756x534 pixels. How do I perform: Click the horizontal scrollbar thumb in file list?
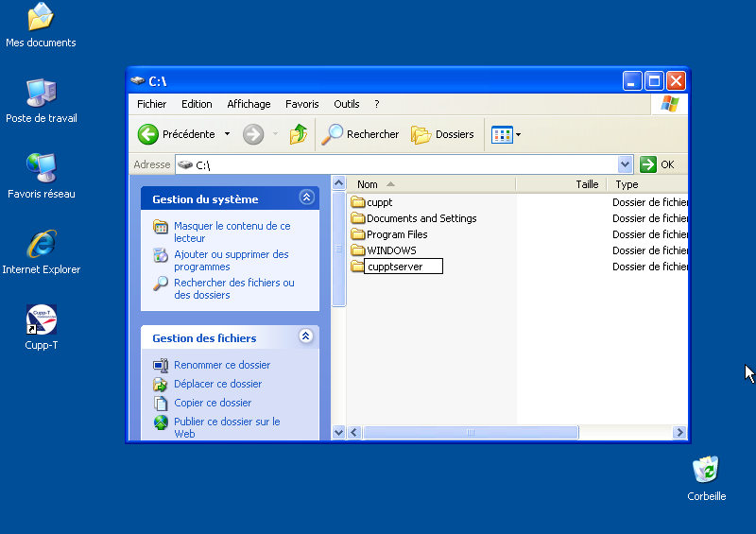pos(470,432)
